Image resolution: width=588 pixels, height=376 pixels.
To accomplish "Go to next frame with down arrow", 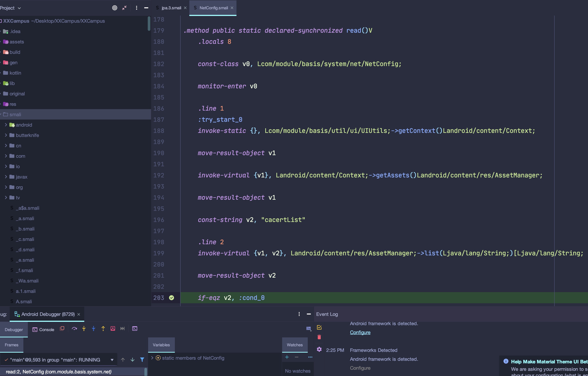I will tap(132, 360).
